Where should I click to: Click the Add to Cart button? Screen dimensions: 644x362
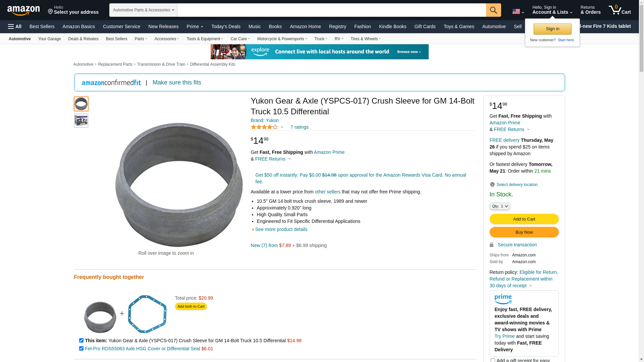pyautogui.click(x=524, y=219)
